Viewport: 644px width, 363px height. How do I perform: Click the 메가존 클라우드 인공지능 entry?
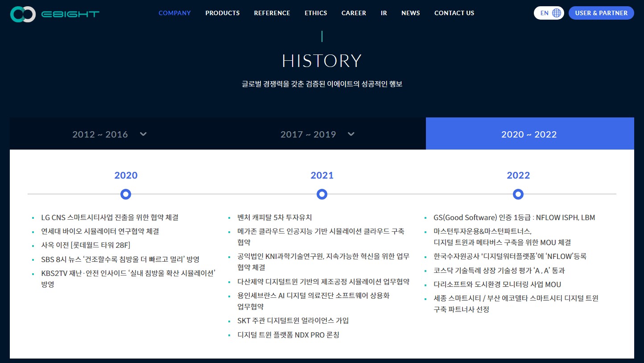pos(321,237)
